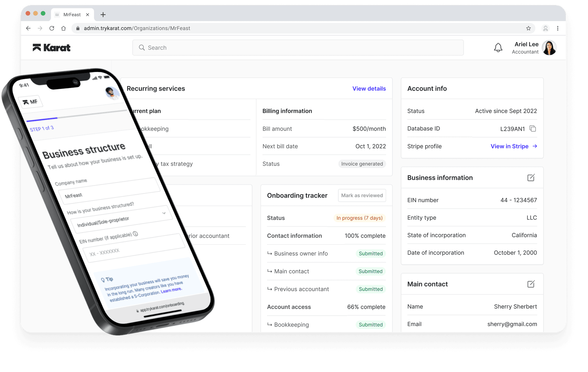Copy the Database ID with copy icon
This screenshot has width=588, height=372.
coord(533,129)
